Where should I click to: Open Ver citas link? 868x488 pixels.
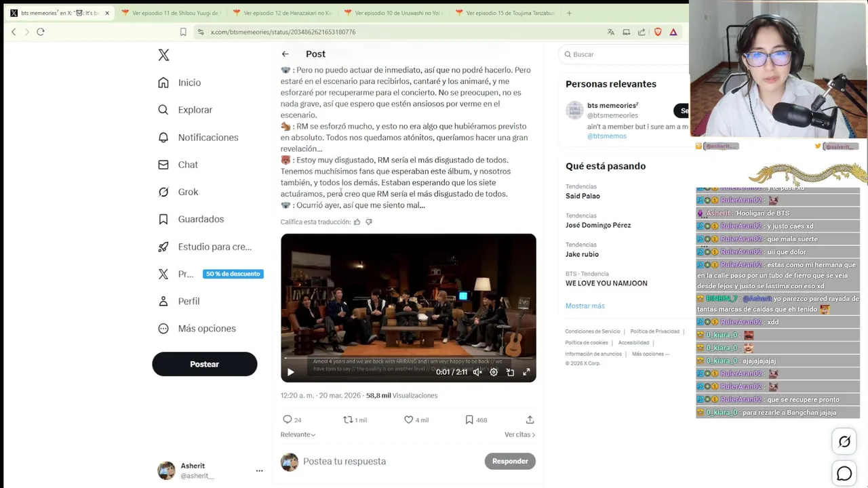[x=519, y=434]
